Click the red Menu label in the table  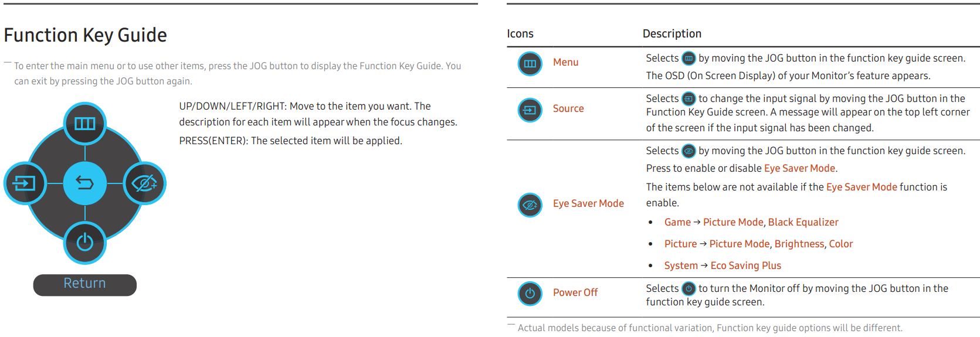tap(565, 62)
